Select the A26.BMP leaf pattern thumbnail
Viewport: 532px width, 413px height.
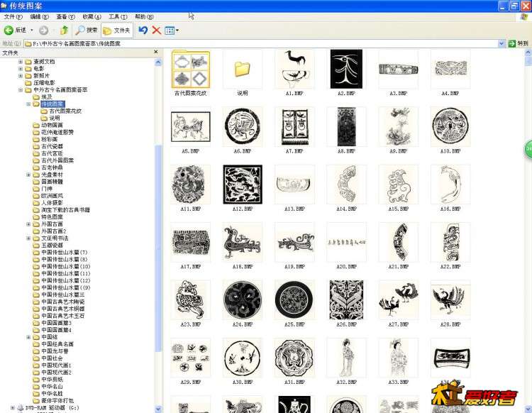(346, 300)
